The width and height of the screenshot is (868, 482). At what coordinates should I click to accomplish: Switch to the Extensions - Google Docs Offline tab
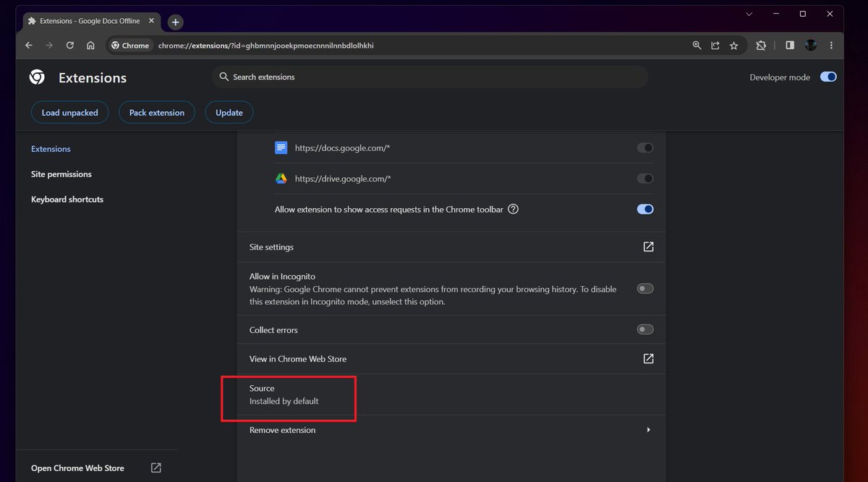(x=91, y=22)
